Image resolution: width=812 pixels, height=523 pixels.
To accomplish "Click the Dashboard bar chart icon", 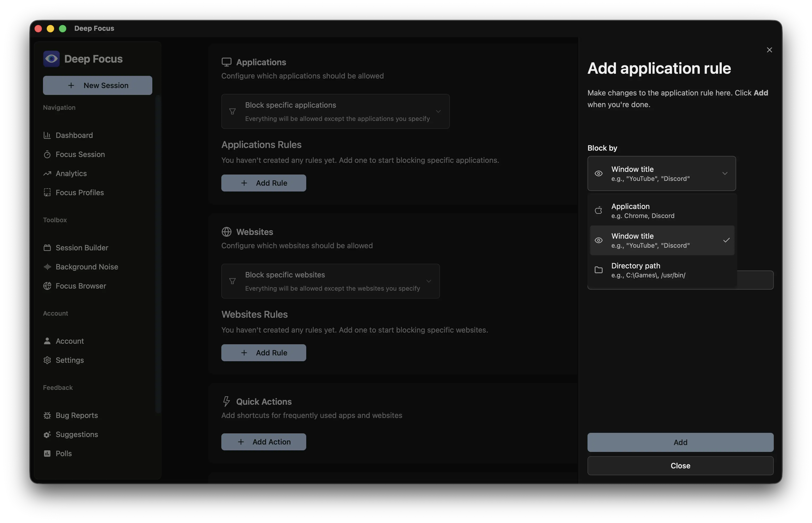I will point(47,135).
